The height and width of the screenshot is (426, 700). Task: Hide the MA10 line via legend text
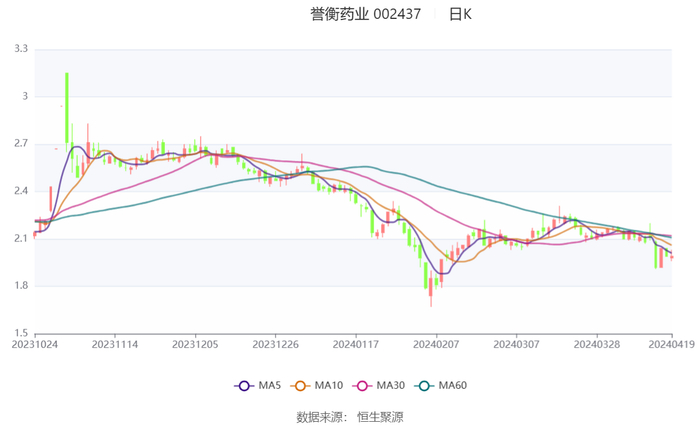(x=331, y=386)
